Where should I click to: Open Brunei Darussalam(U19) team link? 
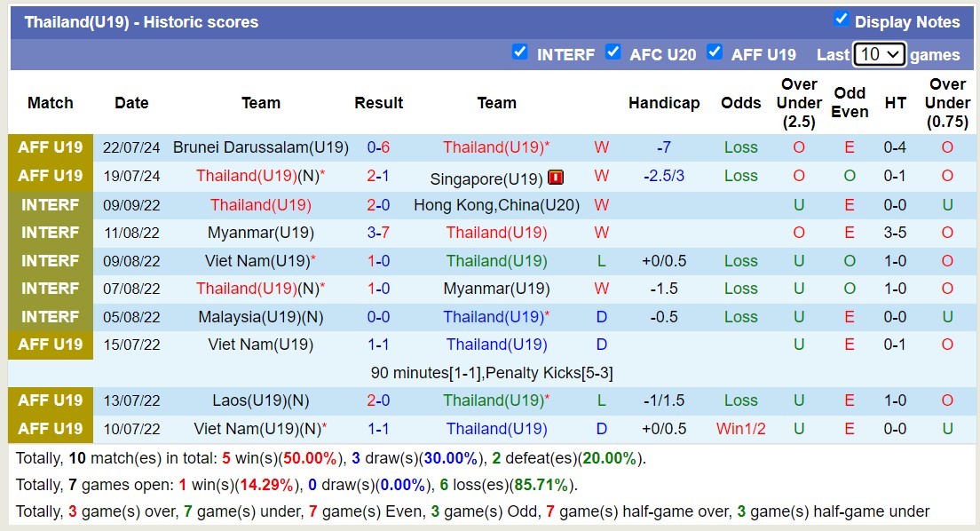(x=261, y=147)
